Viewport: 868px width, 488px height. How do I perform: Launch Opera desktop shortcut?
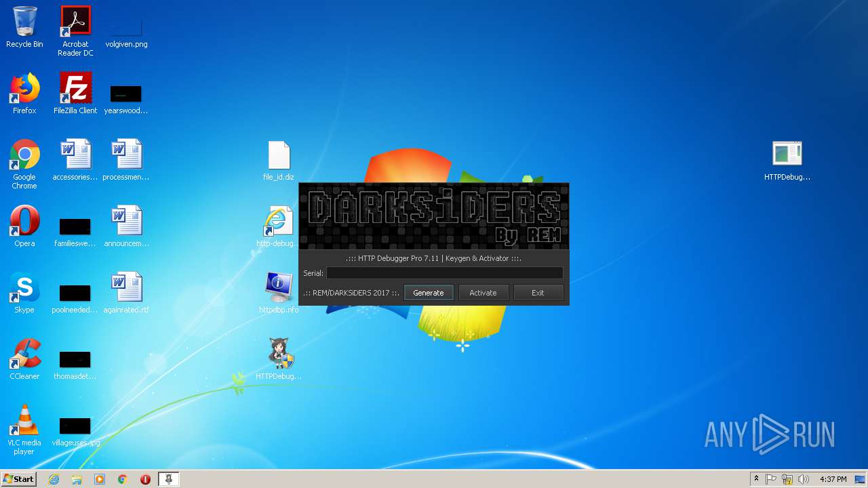click(24, 227)
